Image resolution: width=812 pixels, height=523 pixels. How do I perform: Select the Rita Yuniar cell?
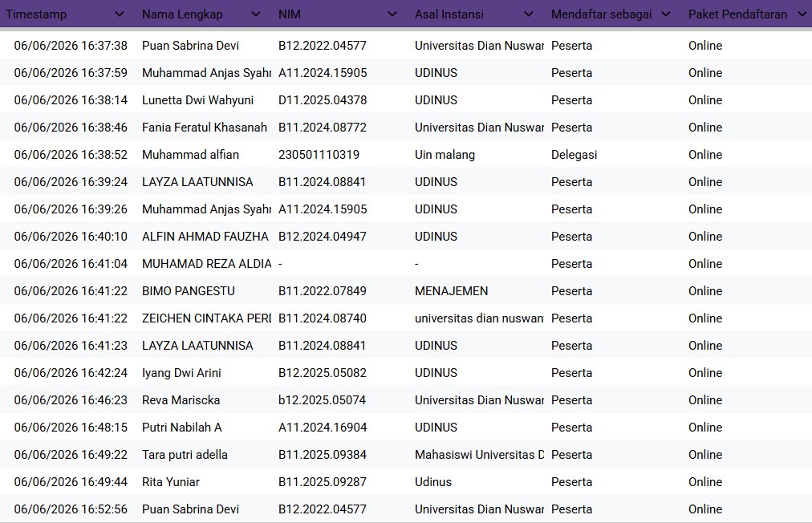pos(205,481)
